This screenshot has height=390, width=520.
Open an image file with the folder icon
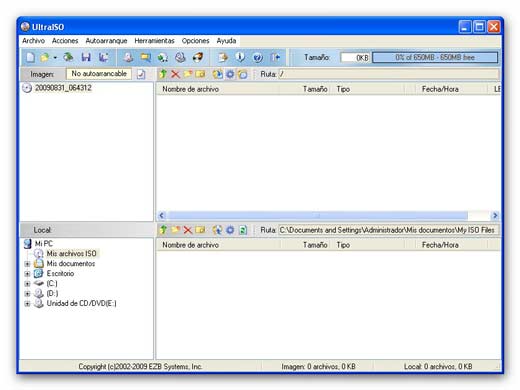point(45,57)
